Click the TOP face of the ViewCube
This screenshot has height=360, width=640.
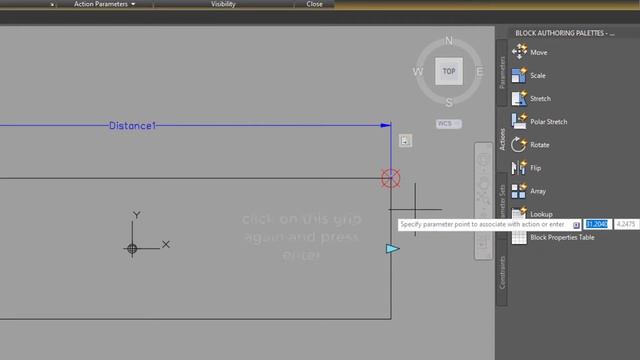449,71
